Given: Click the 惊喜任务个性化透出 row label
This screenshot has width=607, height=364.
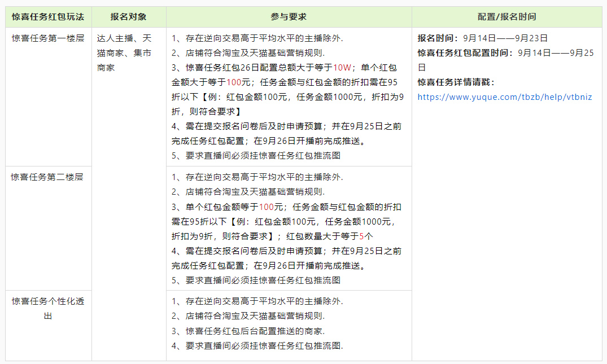Looking at the screenshot, I should tap(48, 309).
